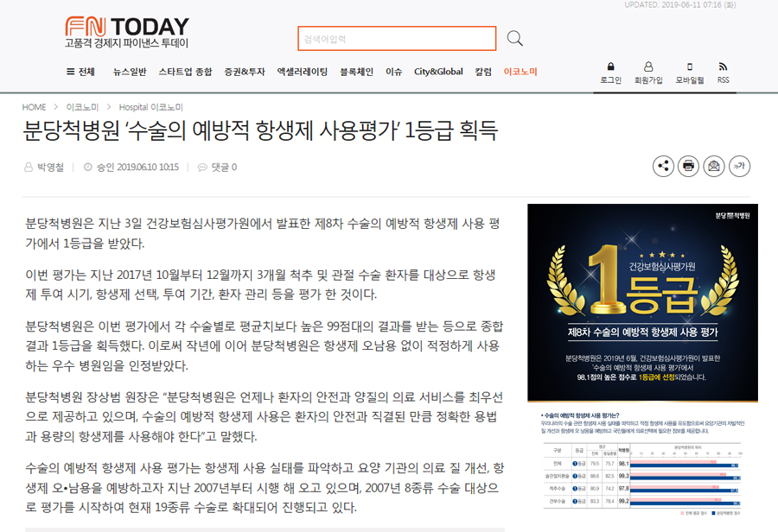778x532 pixels.
Task: Open the 전체 hamburger menu
Action: click(80, 72)
